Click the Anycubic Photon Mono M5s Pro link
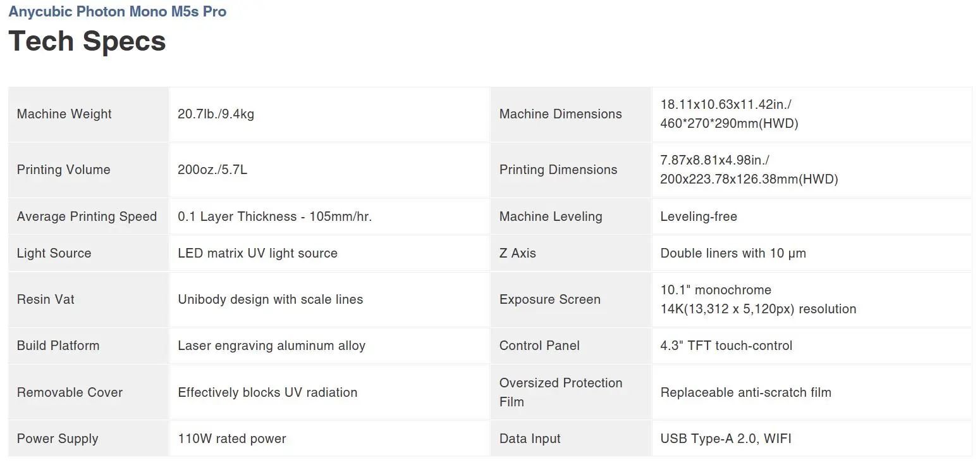The width and height of the screenshot is (980, 462). click(117, 11)
